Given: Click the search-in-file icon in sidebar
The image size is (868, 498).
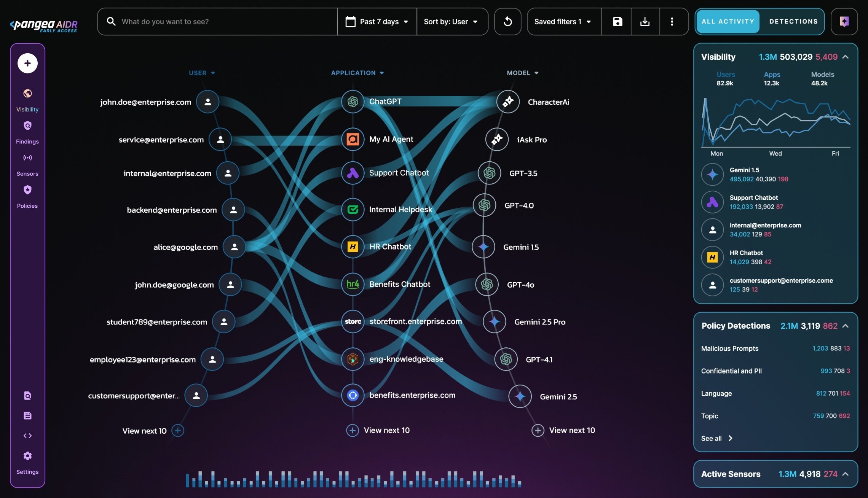Looking at the screenshot, I should click(27, 396).
